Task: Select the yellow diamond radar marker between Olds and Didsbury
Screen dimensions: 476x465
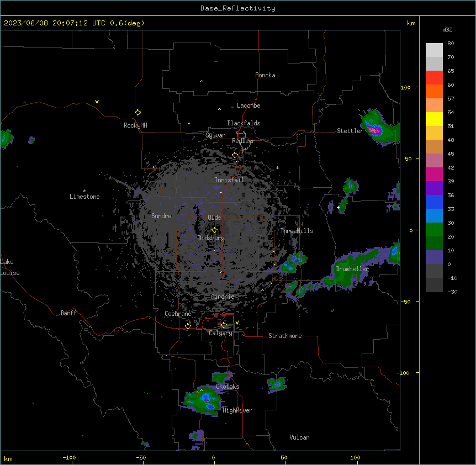Action: coord(214,230)
